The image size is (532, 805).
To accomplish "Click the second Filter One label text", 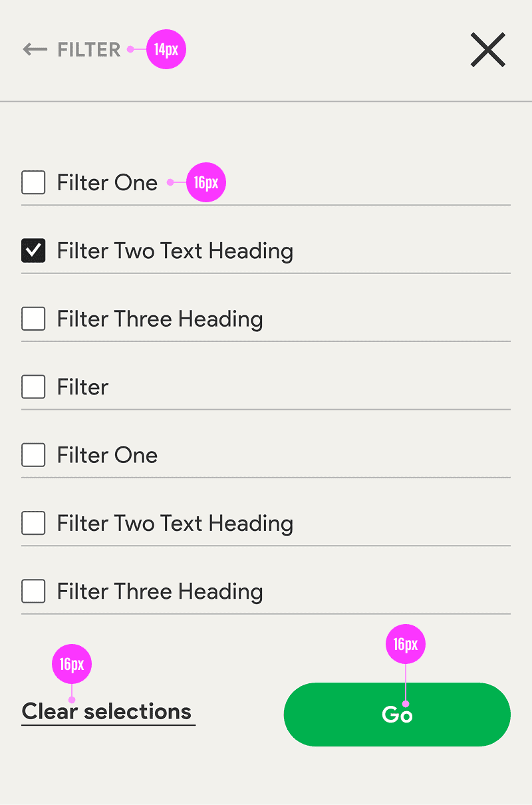I will click(107, 455).
